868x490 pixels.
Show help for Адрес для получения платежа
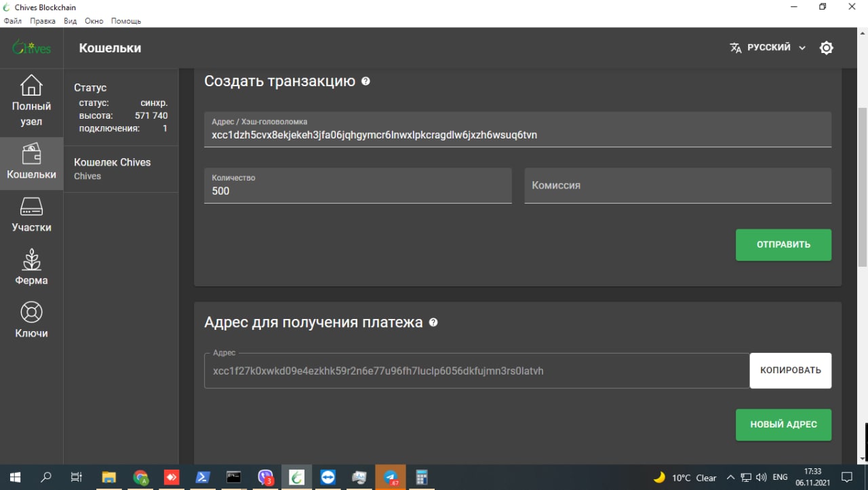[433, 322]
